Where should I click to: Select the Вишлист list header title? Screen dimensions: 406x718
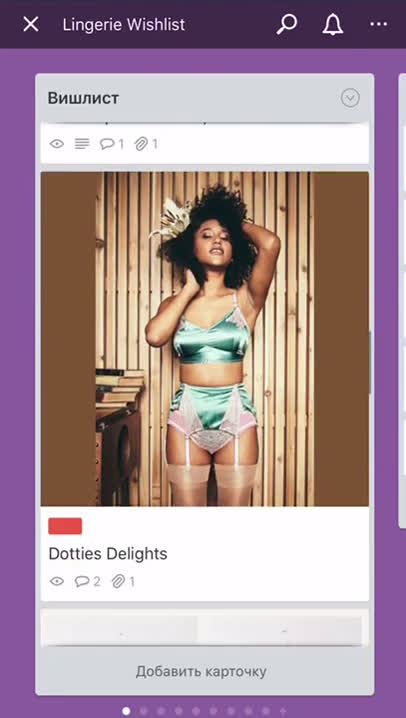pyautogui.click(x=83, y=98)
